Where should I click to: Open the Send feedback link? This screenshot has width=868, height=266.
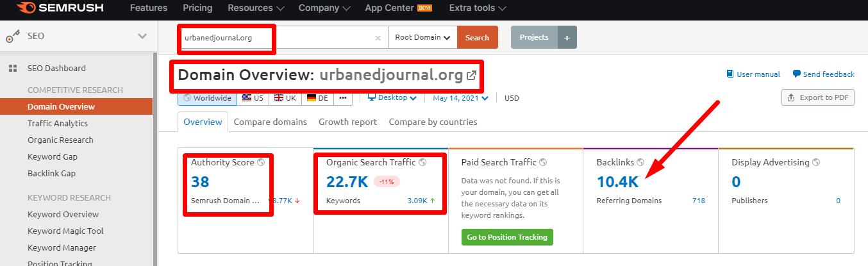(823, 74)
